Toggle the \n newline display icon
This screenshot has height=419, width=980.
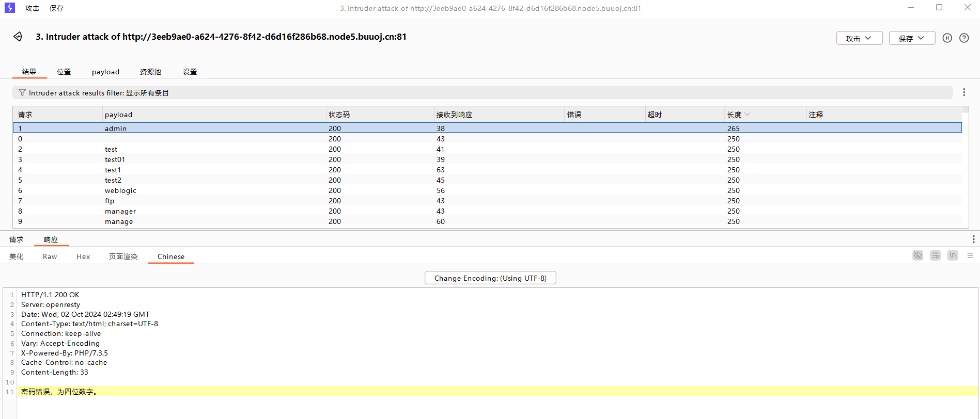pos(953,255)
